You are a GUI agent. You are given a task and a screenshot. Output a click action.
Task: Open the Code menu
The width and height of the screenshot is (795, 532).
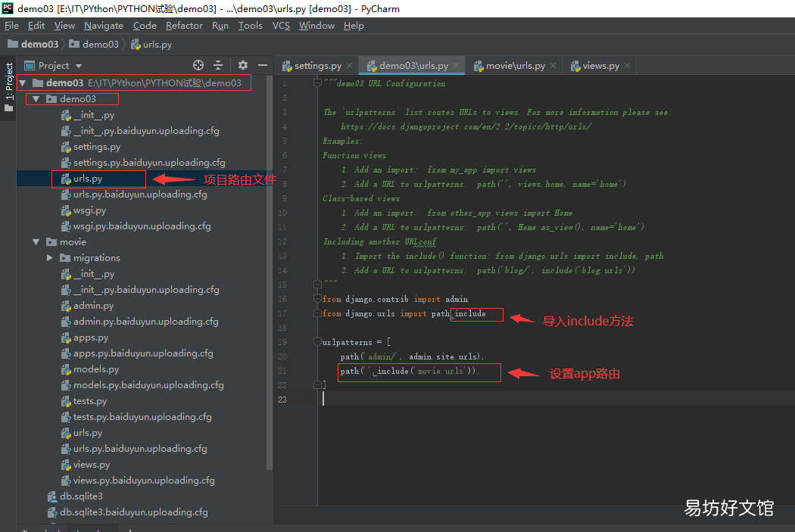click(145, 25)
